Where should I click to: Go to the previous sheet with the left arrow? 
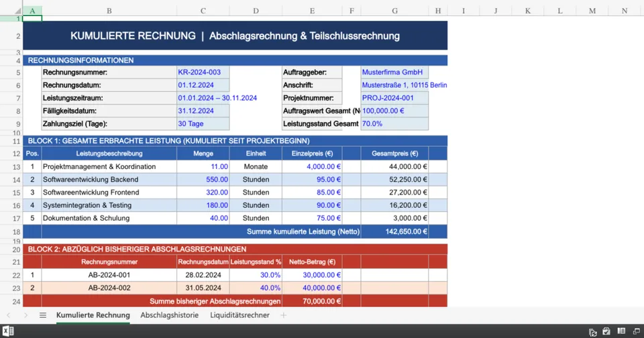(x=9, y=315)
